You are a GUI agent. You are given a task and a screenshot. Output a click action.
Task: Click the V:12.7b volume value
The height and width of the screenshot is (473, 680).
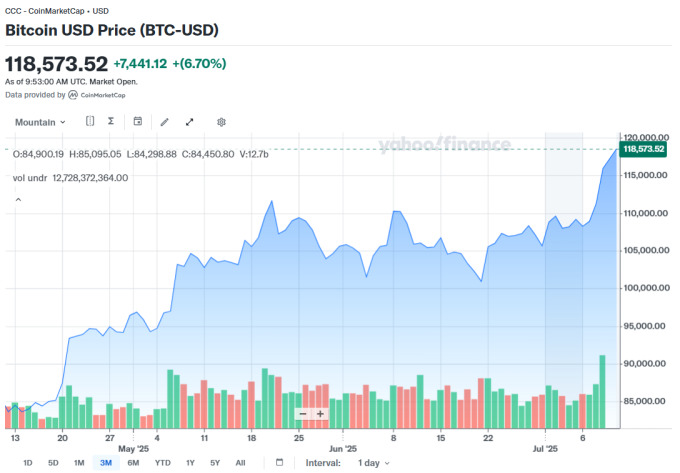pyautogui.click(x=254, y=154)
